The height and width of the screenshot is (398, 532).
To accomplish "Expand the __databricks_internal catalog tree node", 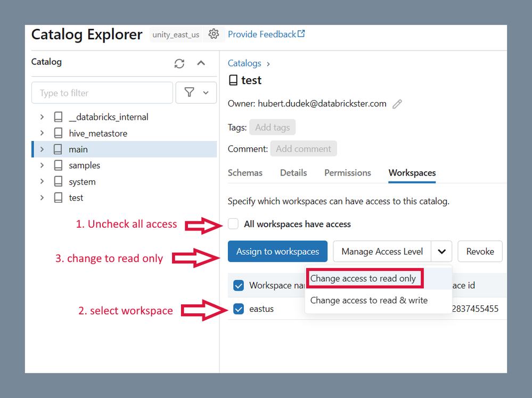I will 42,117.
